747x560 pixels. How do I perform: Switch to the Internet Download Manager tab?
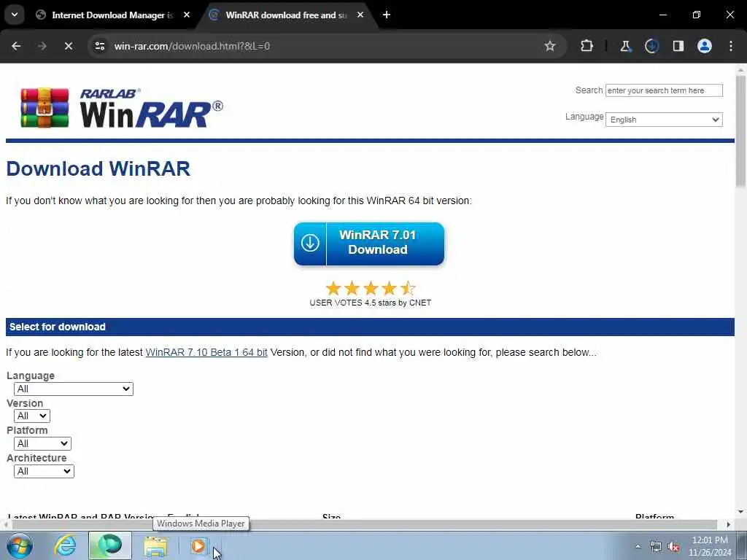(x=112, y=15)
